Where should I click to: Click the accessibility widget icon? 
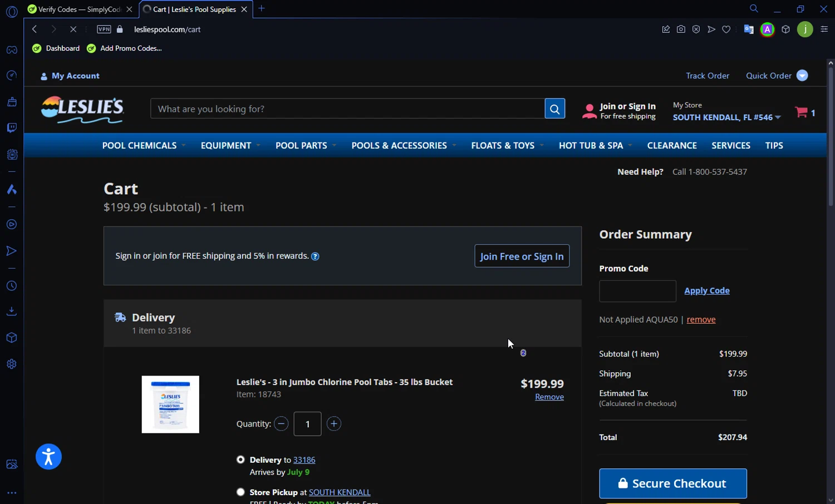pos(48,457)
